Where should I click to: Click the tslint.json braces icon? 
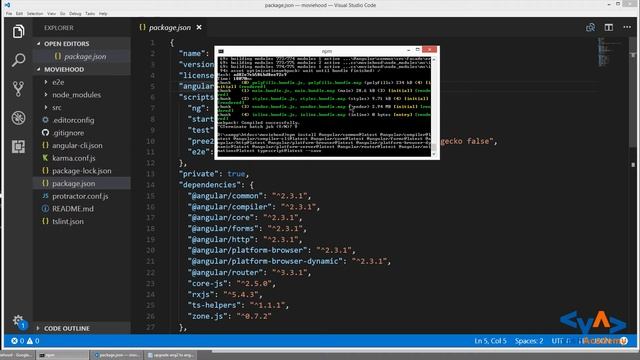[45, 221]
